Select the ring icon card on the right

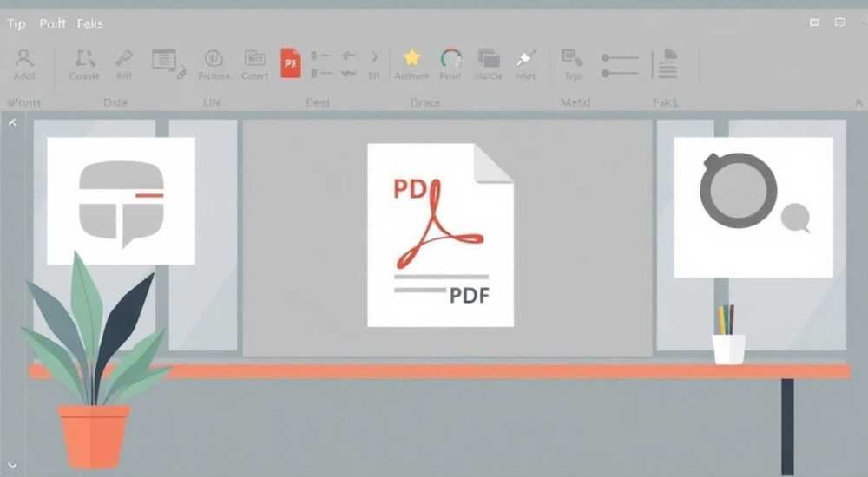[x=753, y=207]
